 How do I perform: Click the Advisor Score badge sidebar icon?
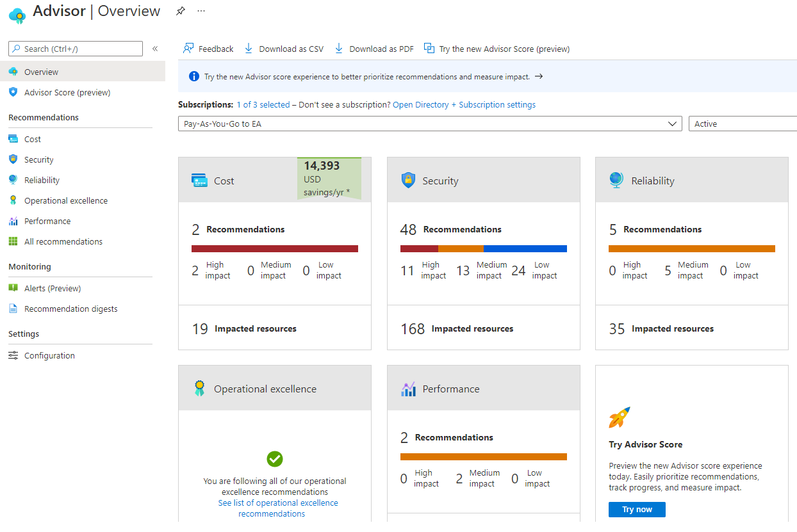[x=13, y=92]
